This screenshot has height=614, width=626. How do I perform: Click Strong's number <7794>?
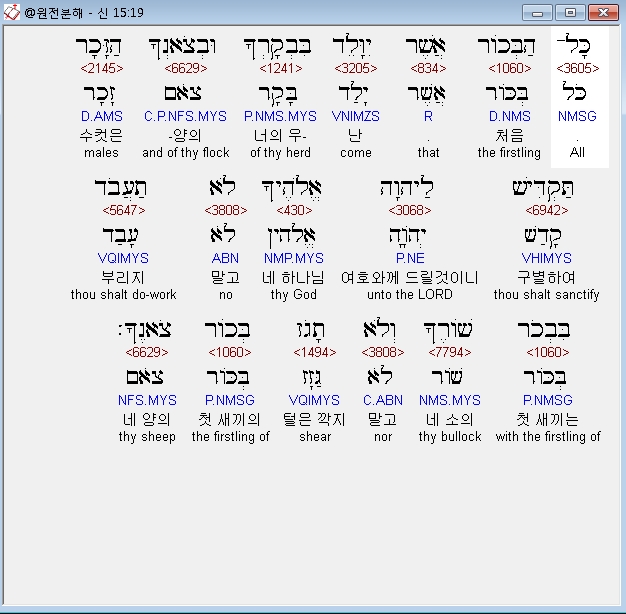pos(450,352)
